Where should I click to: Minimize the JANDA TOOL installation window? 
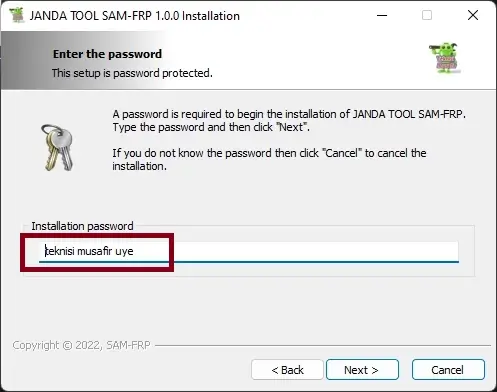(x=382, y=15)
